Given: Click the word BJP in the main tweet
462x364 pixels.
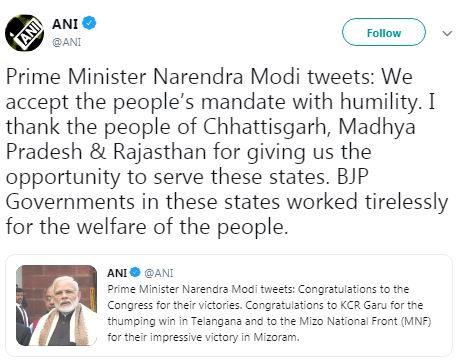Looking at the screenshot, I should pyautogui.click(x=353, y=177).
